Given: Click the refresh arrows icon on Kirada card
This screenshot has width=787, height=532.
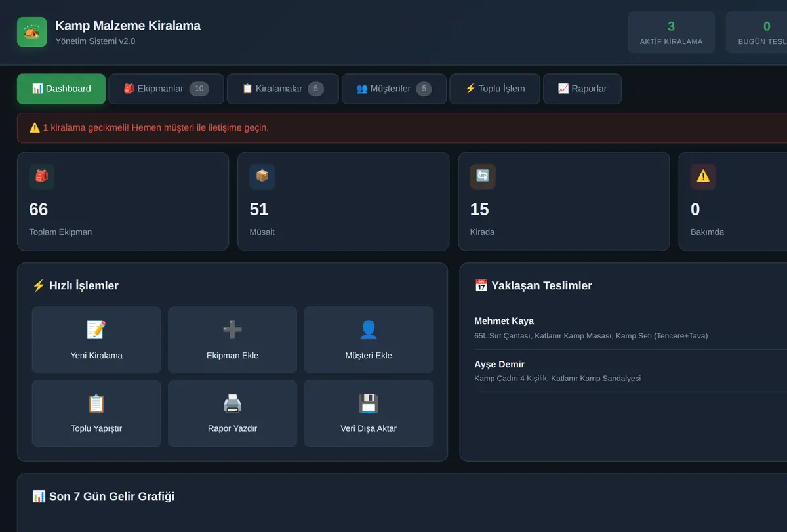Looking at the screenshot, I should (483, 176).
